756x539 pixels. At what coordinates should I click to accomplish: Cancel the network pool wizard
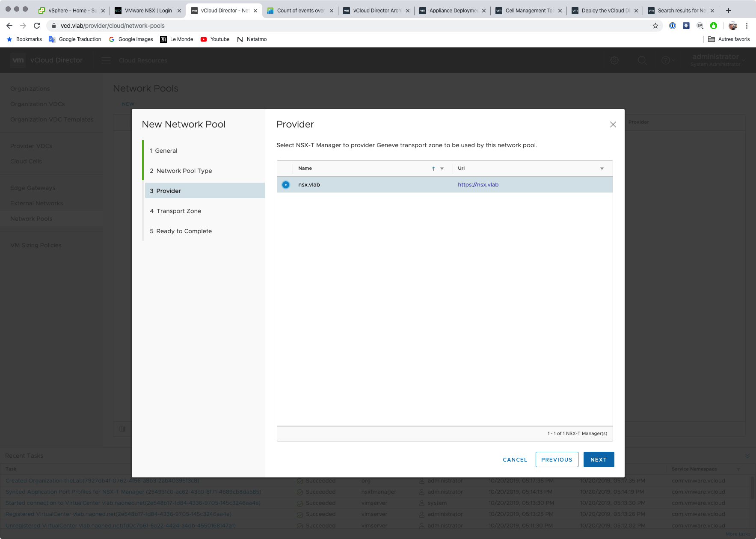point(515,459)
